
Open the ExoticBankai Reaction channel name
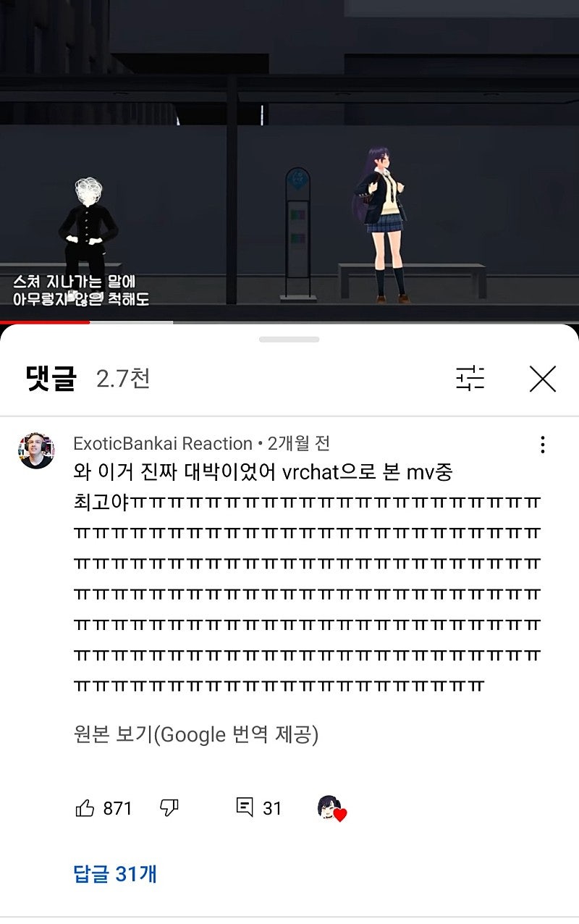pos(163,443)
